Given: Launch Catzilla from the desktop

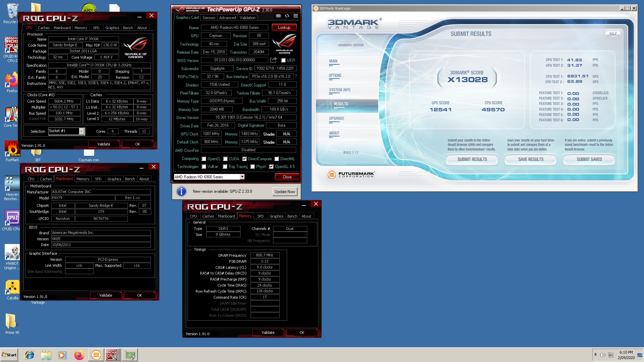Looking at the screenshot, I should [x=12, y=290].
